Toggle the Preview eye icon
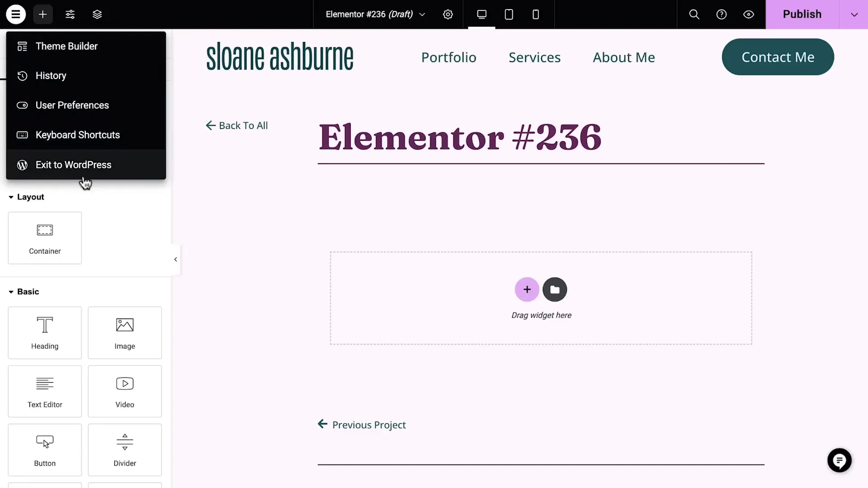 pyautogui.click(x=749, y=14)
